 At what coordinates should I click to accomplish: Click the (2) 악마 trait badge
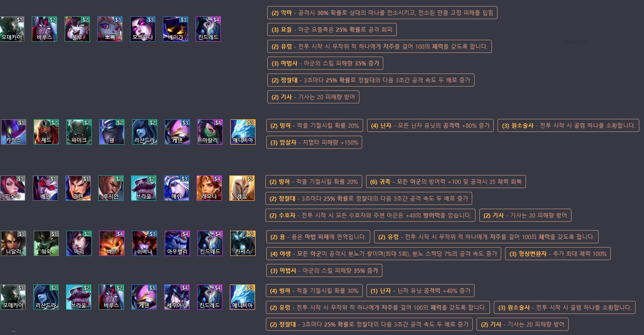coord(382,13)
